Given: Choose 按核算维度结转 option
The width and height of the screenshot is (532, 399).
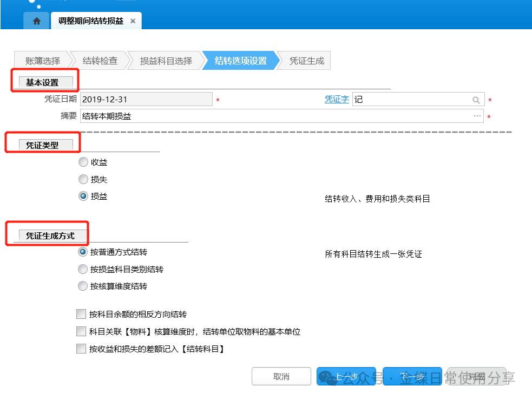Looking at the screenshot, I should pos(83,286).
